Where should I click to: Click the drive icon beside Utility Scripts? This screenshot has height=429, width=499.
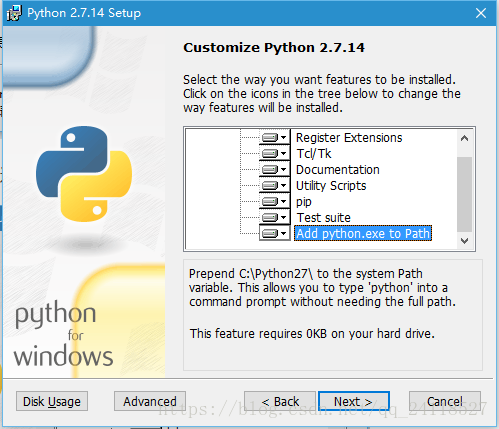coord(275,185)
